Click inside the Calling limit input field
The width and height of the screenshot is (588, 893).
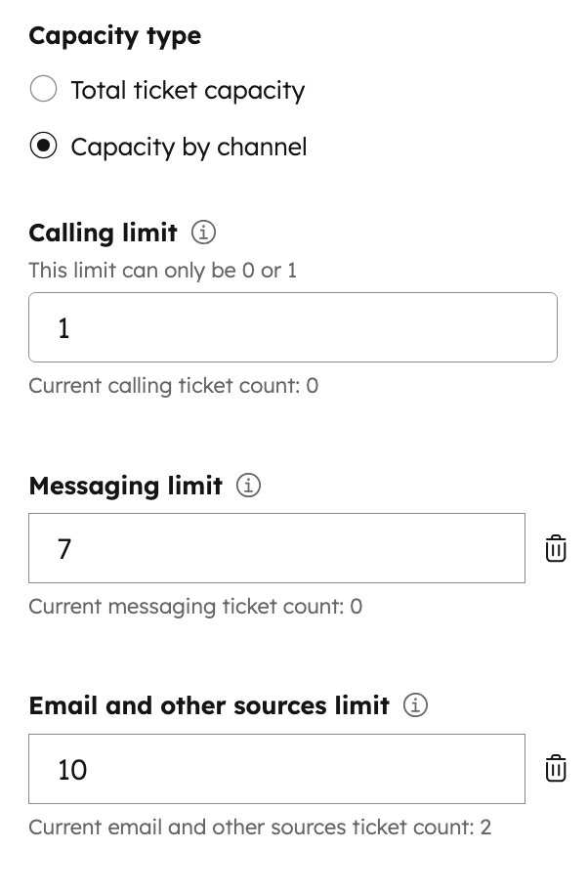point(293,327)
